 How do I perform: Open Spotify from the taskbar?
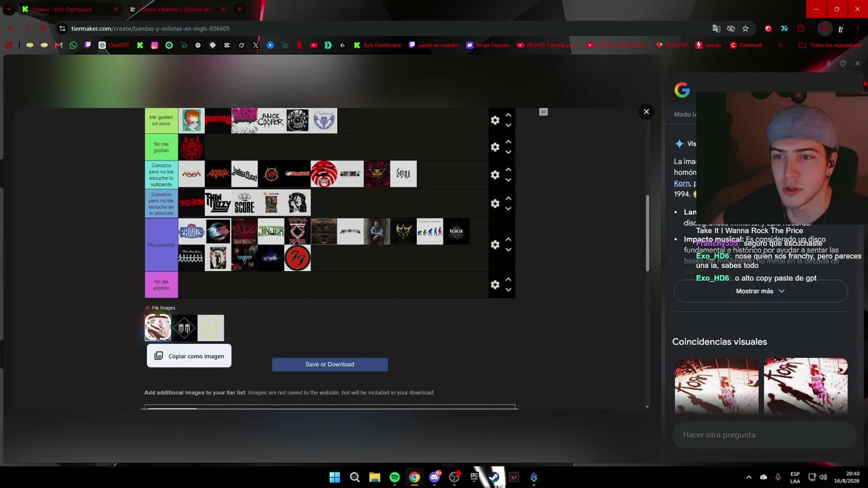pyautogui.click(x=395, y=477)
